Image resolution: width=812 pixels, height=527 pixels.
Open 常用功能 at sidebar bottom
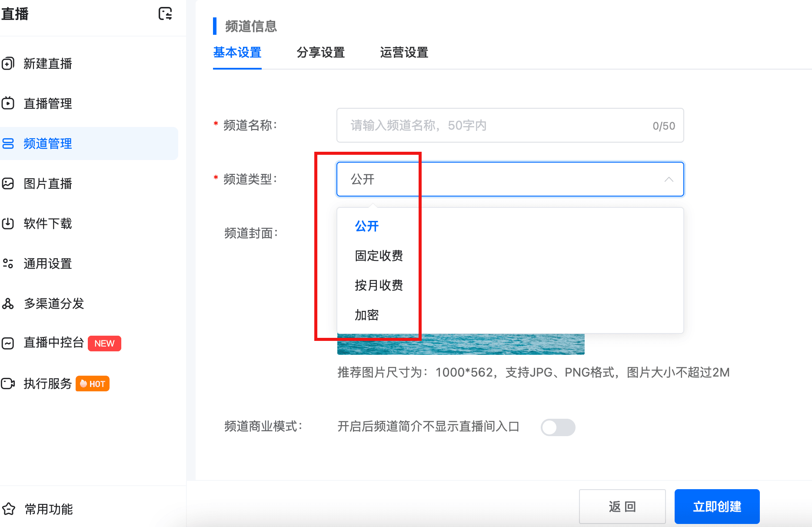tap(48, 509)
